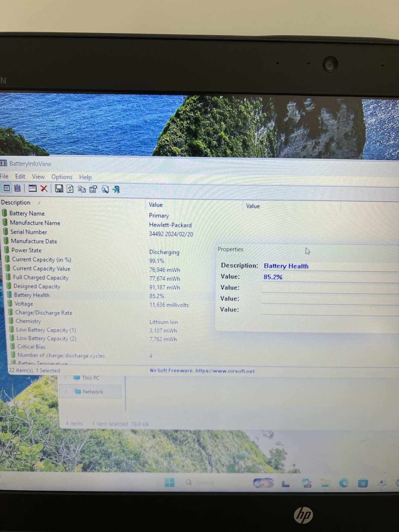The image size is (399, 532).
Task: Open the View menu
Action: (38, 177)
